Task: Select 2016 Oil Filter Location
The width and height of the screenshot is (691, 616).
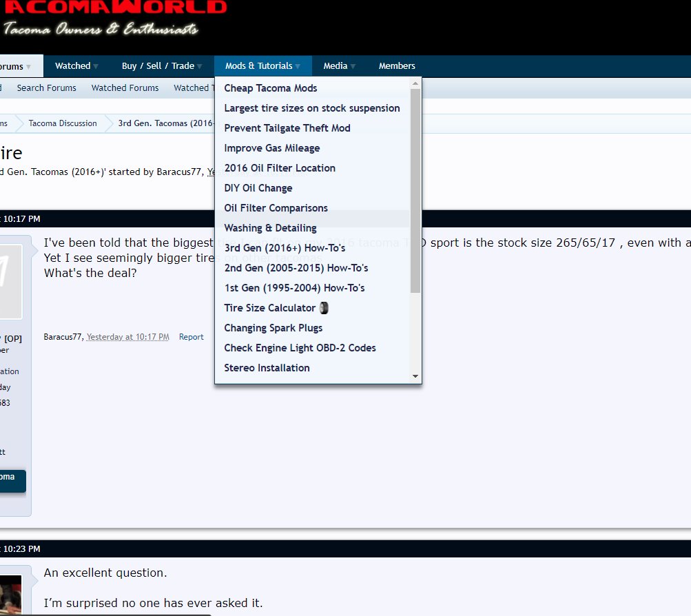Action: pos(280,168)
